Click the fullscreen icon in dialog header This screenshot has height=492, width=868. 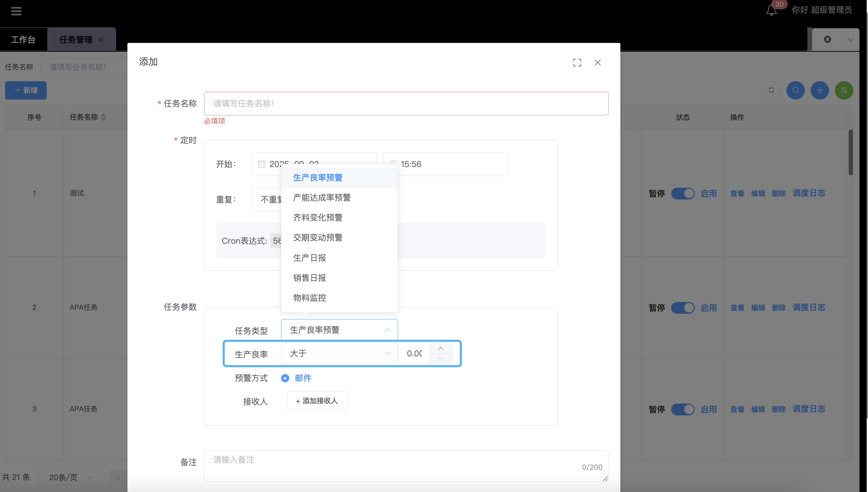(x=577, y=63)
